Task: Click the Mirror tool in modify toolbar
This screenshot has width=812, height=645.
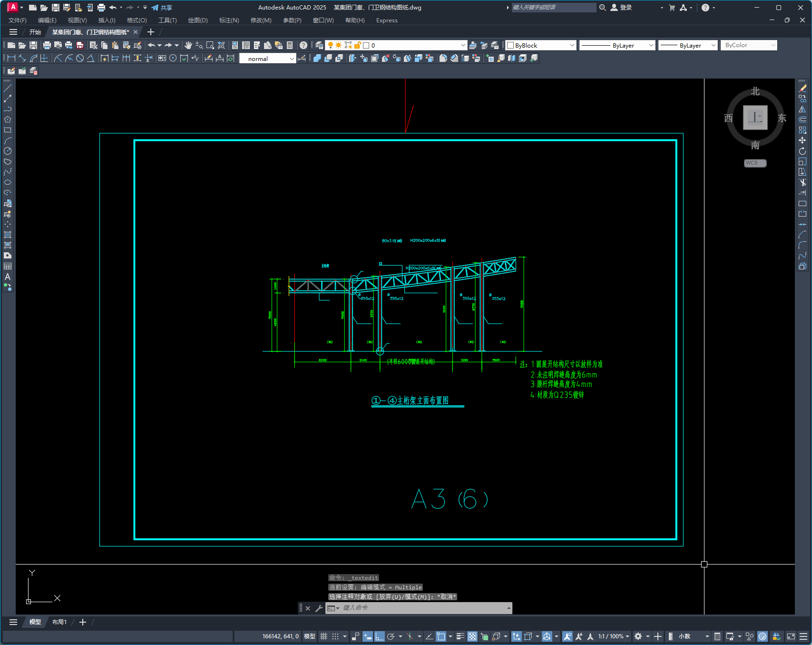Action: tap(802, 109)
